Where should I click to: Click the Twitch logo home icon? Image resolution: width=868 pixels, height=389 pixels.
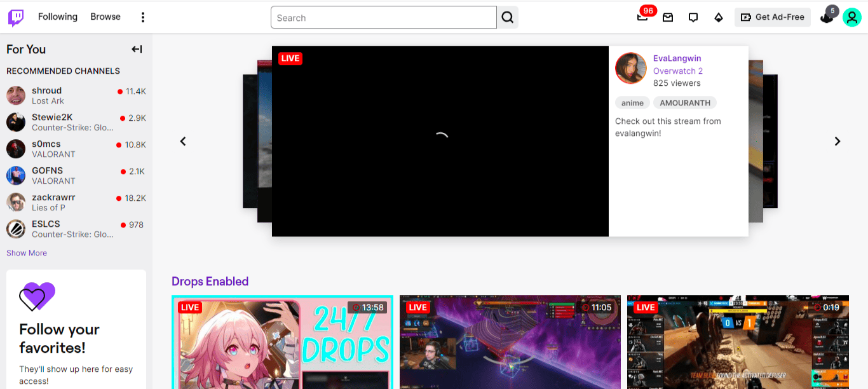pos(16,17)
